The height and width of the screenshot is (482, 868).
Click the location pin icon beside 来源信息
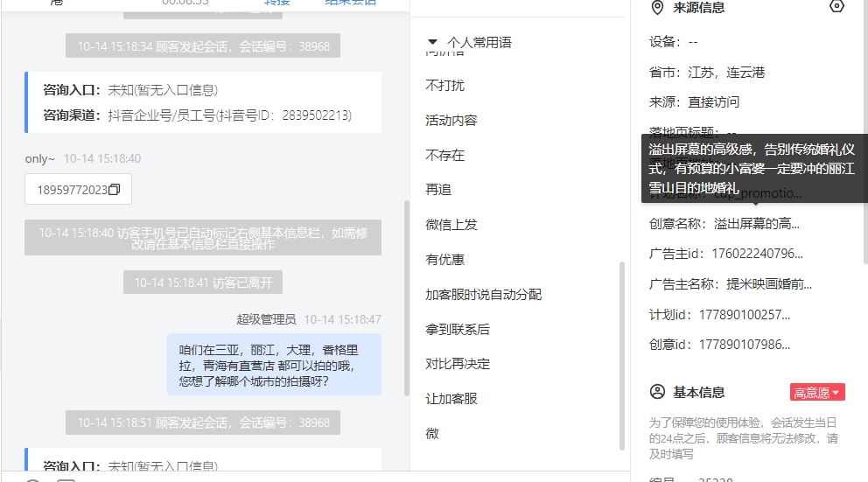tap(657, 8)
